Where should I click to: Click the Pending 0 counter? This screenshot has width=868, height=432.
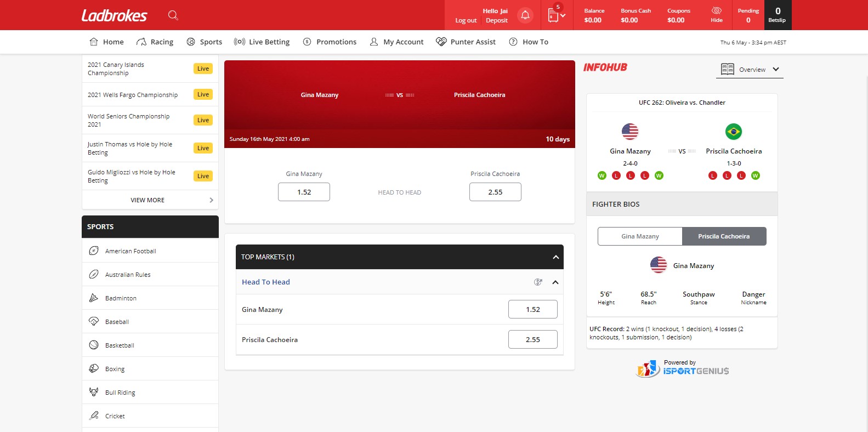pos(748,15)
